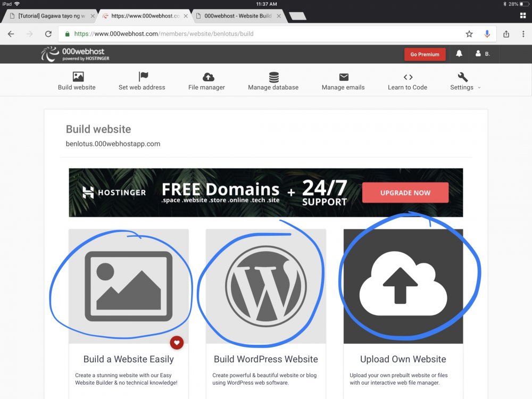This screenshot has width=532, height=399.
Task: Expand the Settings dropdown menu
Action: pos(464,87)
